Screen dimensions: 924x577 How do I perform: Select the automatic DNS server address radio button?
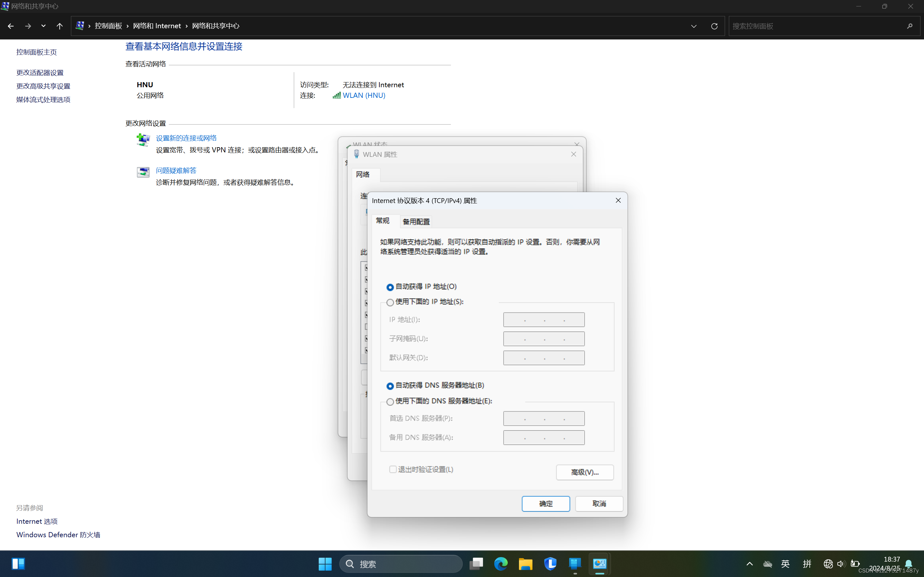(x=390, y=386)
